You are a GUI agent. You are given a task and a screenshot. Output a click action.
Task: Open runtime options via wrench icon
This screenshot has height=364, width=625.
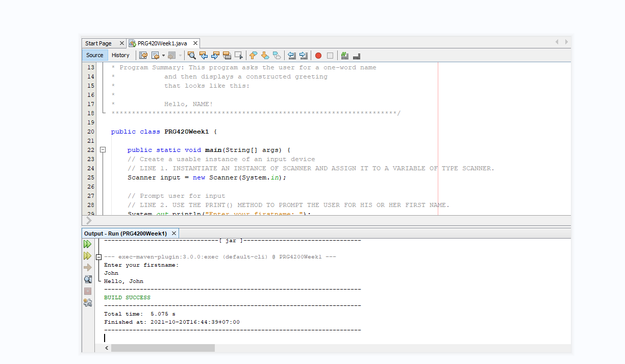(x=88, y=302)
